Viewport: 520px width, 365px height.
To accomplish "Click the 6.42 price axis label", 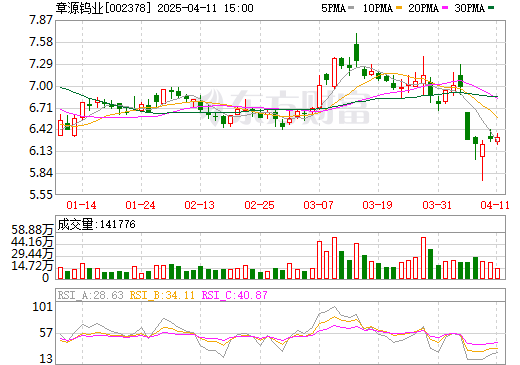I will (41, 129).
